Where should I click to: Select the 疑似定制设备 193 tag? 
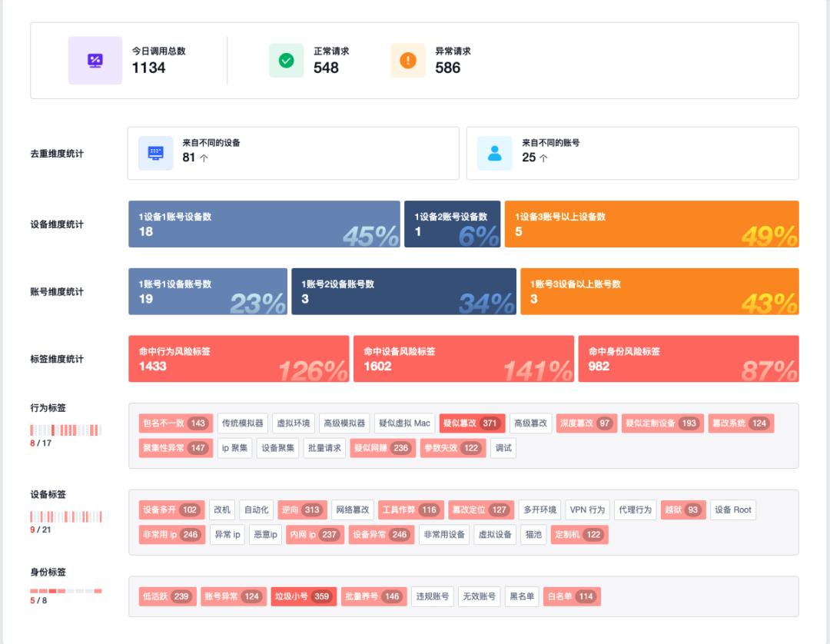pos(662,423)
